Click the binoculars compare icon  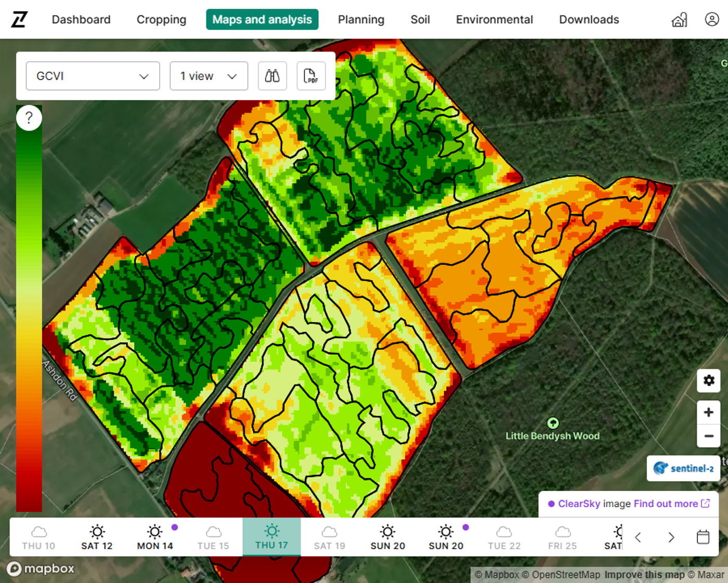(272, 76)
